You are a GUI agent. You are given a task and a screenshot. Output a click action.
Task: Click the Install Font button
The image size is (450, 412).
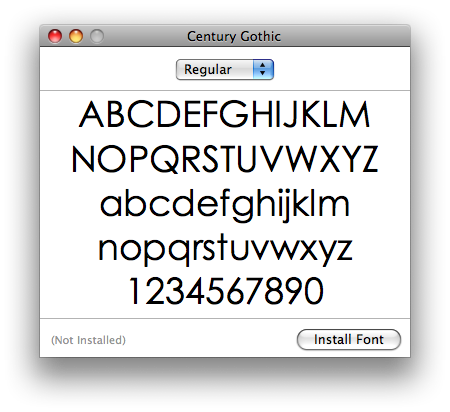(x=349, y=340)
